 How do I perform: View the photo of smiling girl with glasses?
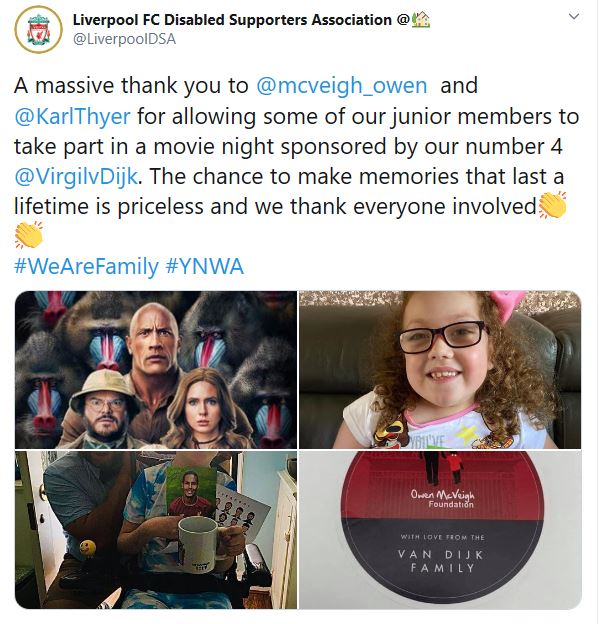440,370
